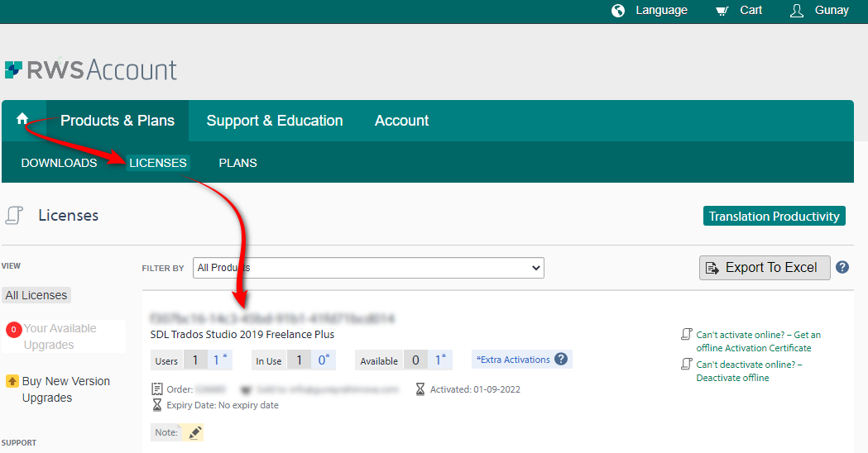
Task: Open the Deactivate offline link
Action: pos(748,371)
